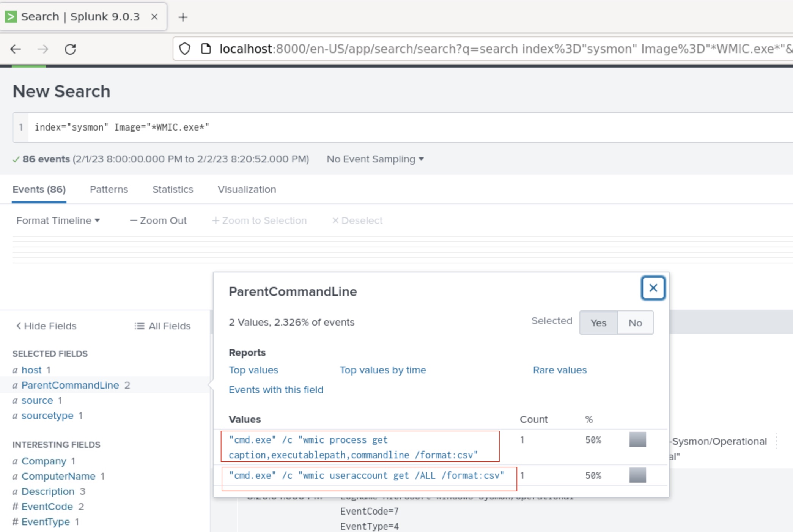Click the bar for wmic process value
793x532 pixels.
click(637, 439)
